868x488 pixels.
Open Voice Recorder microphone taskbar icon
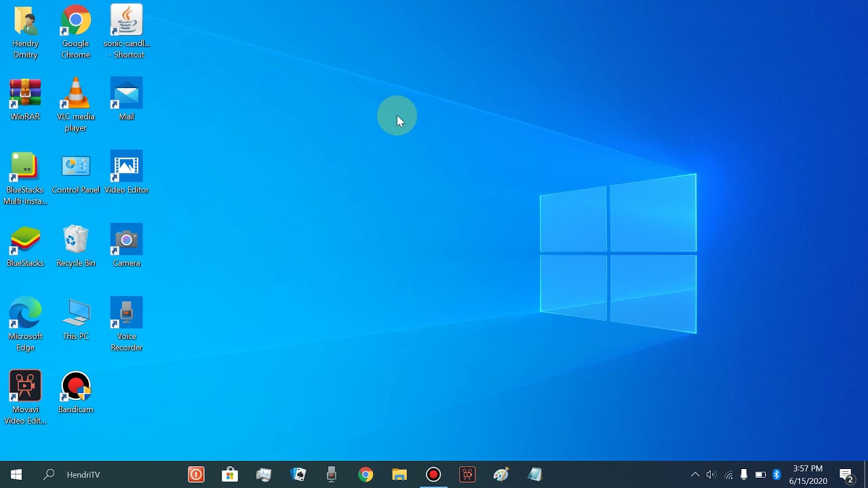point(332,474)
